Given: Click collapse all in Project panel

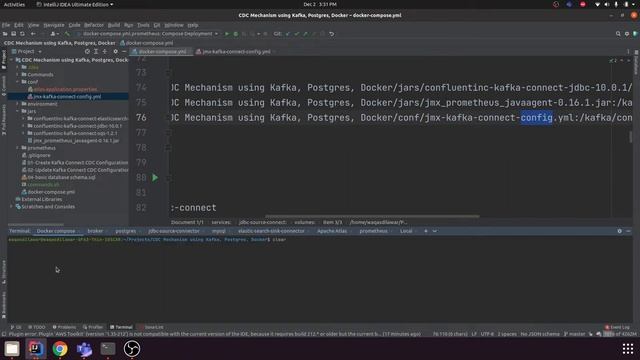Looking at the screenshot, I should pyautogui.click(x=105, y=51).
